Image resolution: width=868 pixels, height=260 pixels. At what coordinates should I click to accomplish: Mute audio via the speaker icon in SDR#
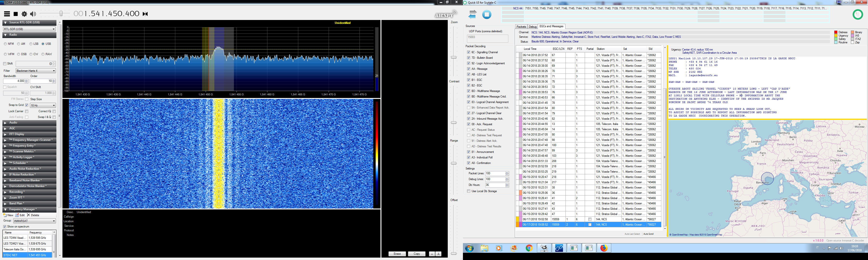[33, 14]
